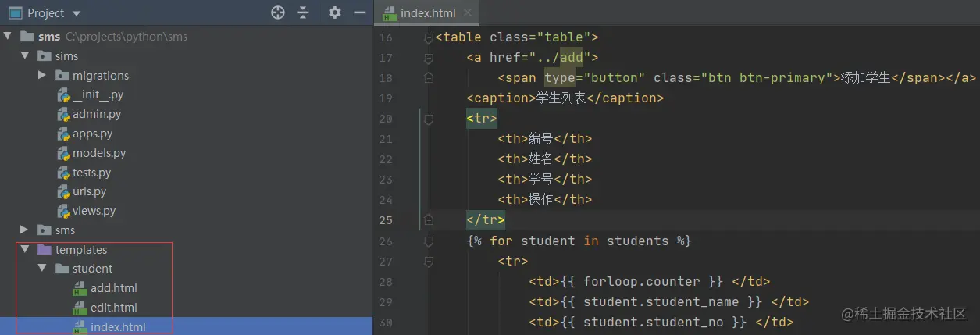Screen dimensions: 980x335
Task: Collapse the templates folder arrow
Action: (26, 249)
